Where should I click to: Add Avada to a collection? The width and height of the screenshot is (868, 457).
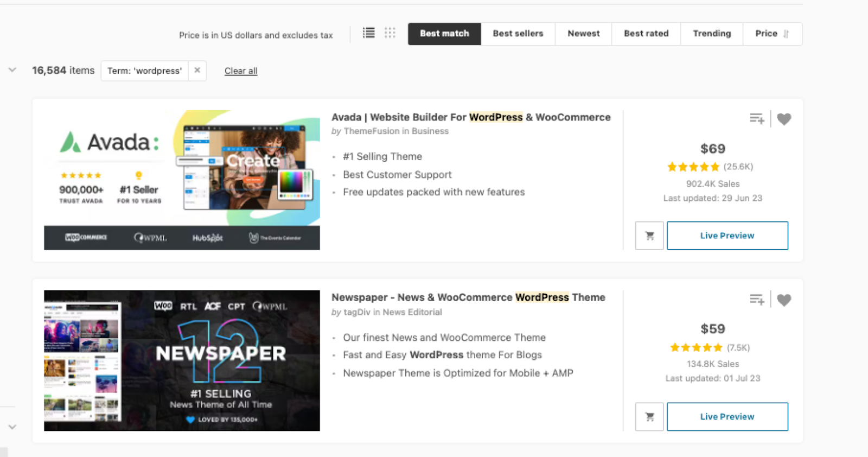(757, 118)
